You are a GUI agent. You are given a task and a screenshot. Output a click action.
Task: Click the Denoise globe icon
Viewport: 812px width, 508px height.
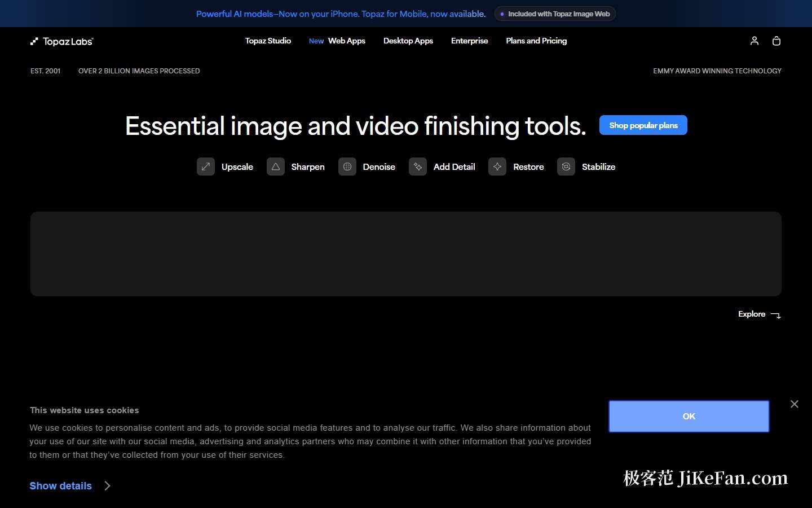347,167
